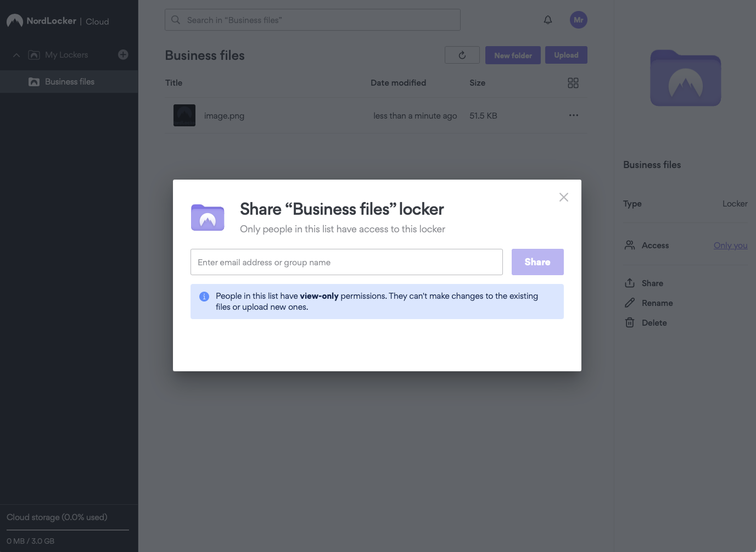Collapse the My Lockers tree
This screenshot has width=756, height=552.
(16, 55)
